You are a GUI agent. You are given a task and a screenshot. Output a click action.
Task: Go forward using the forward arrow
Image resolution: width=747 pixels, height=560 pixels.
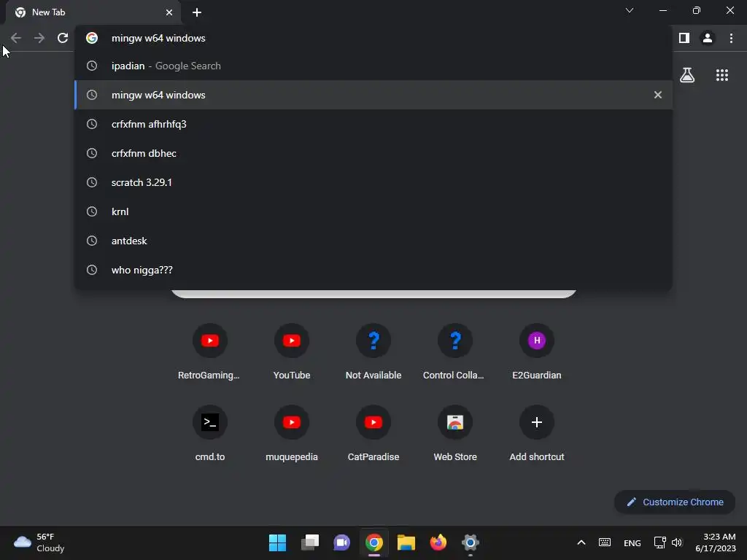pos(39,38)
